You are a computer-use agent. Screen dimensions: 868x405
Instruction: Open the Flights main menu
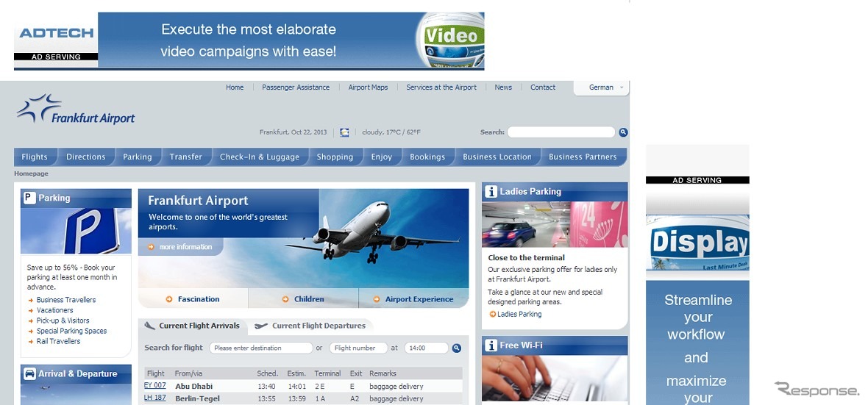[x=35, y=157]
